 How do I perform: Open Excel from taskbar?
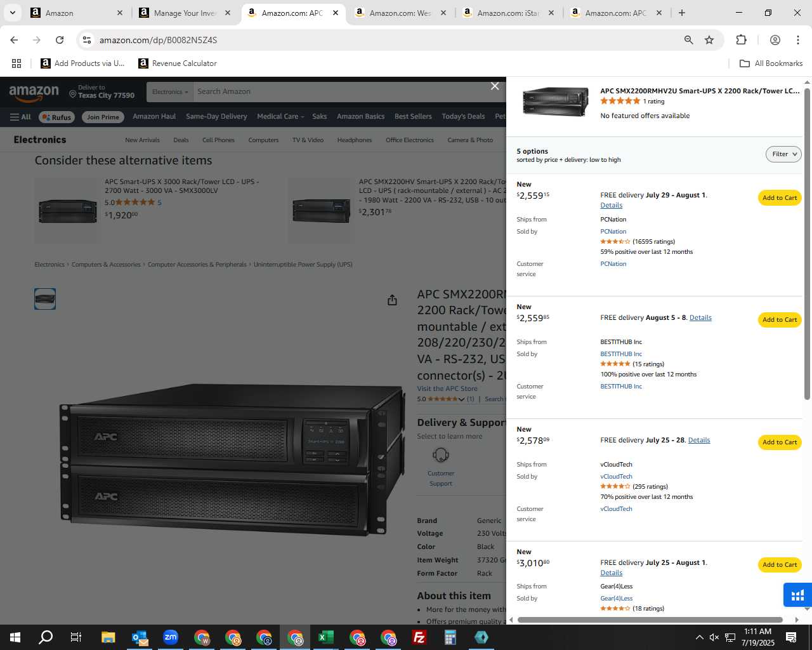[x=326, y=637]
